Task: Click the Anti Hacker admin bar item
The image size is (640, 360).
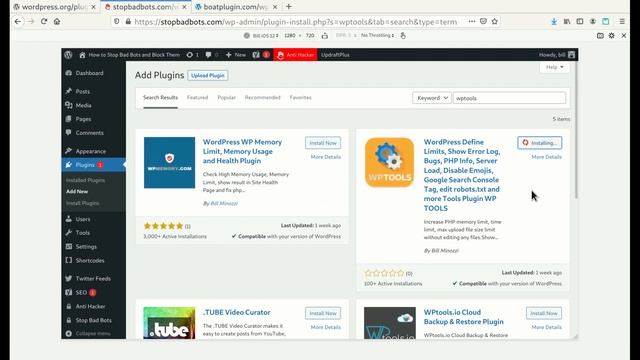Action: click(x=296, y=55)
